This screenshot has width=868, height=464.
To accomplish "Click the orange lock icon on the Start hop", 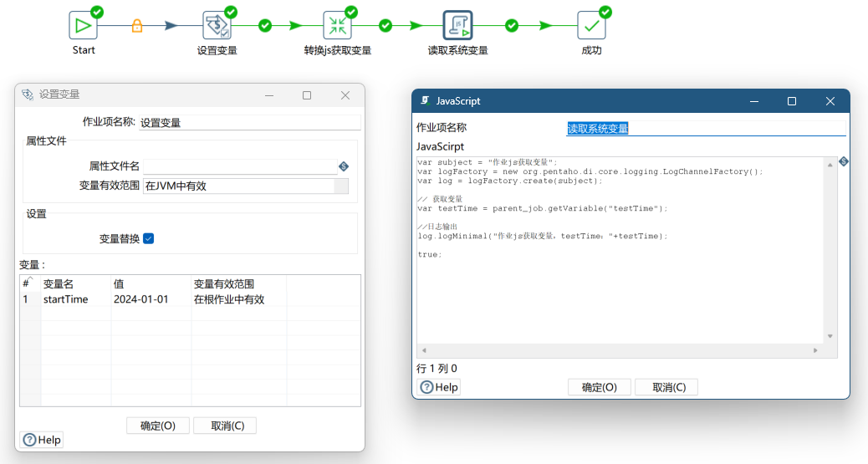I will 137,25.
